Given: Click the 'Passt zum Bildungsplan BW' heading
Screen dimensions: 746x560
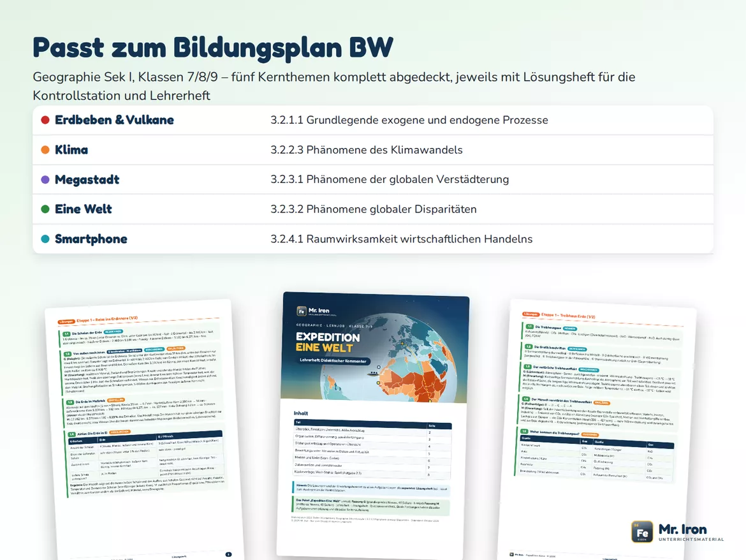Looking at the screenshot, I should click(x=213, y=48).
